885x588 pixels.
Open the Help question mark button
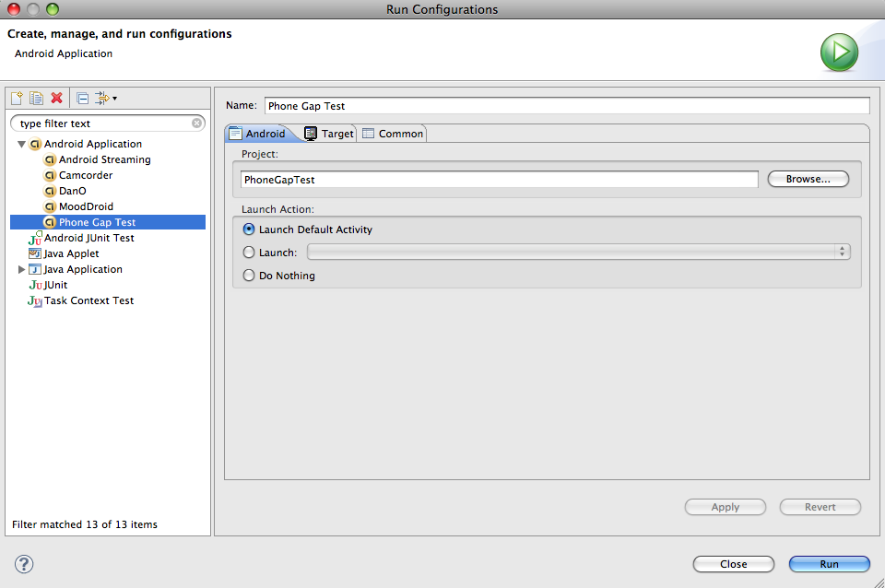[24, 564]
